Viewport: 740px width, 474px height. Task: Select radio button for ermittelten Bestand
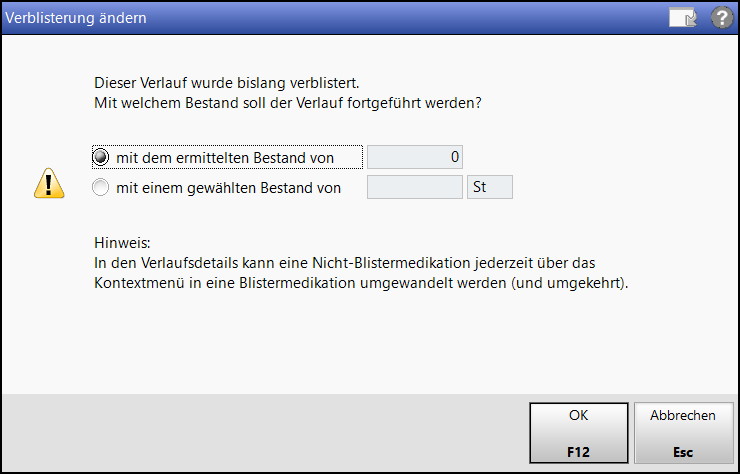coord(101,157)
